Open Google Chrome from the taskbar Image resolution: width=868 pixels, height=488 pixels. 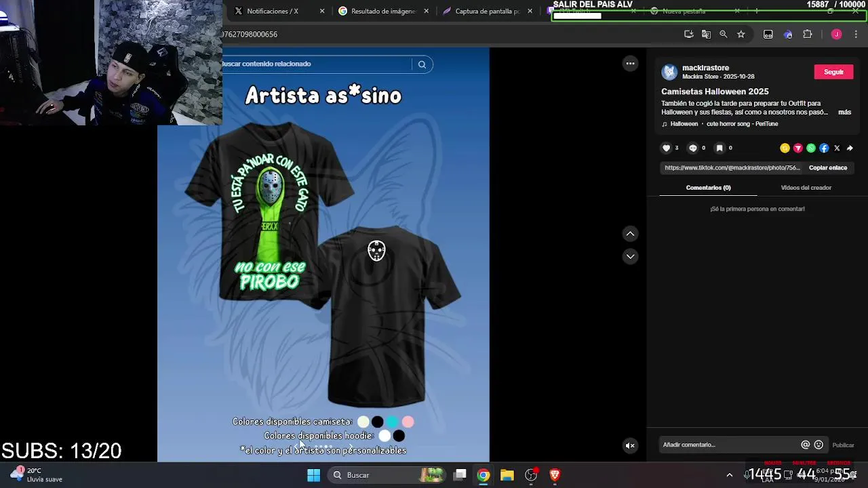(483, 475)
